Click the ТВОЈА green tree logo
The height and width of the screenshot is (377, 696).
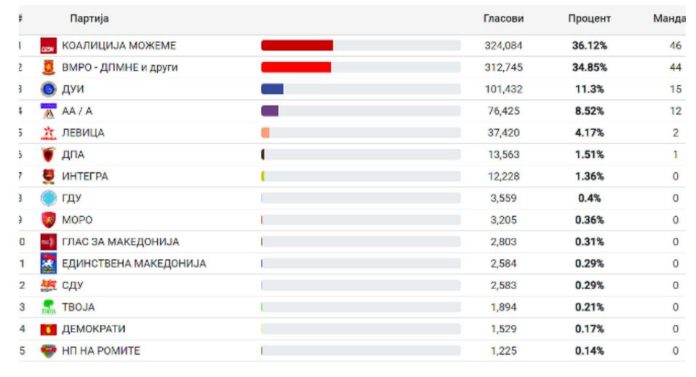click(x=48, y=307)
